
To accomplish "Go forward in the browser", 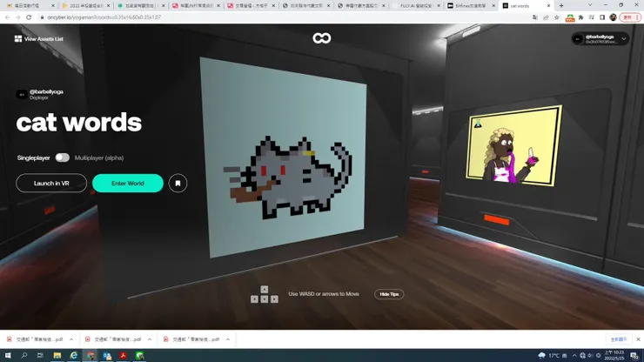I will point(17,17).
